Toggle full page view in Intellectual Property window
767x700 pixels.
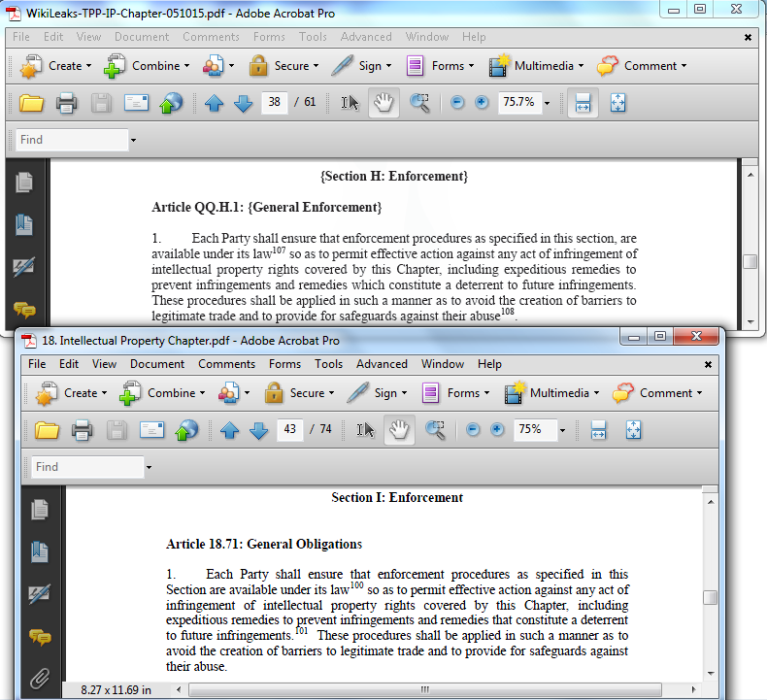(633, 430)
